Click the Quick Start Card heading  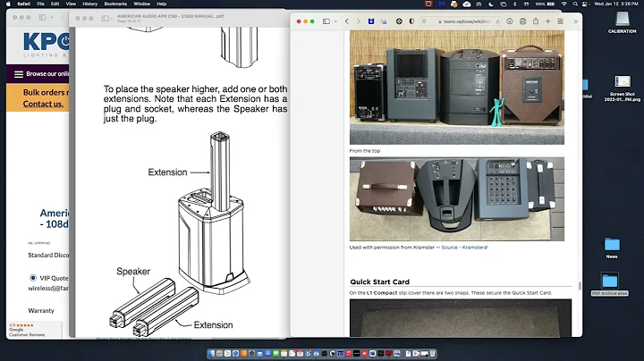pyautogui.click(x=379, y=281)
